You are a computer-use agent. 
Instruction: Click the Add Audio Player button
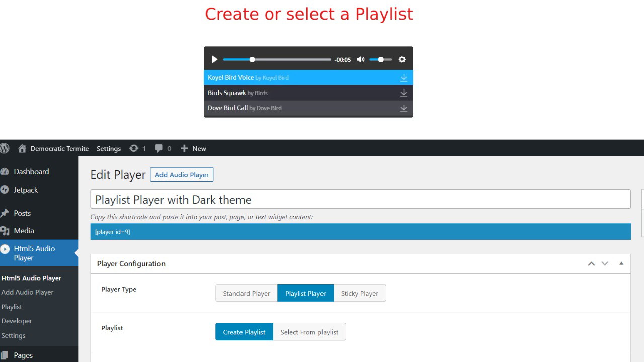(182, 174)
